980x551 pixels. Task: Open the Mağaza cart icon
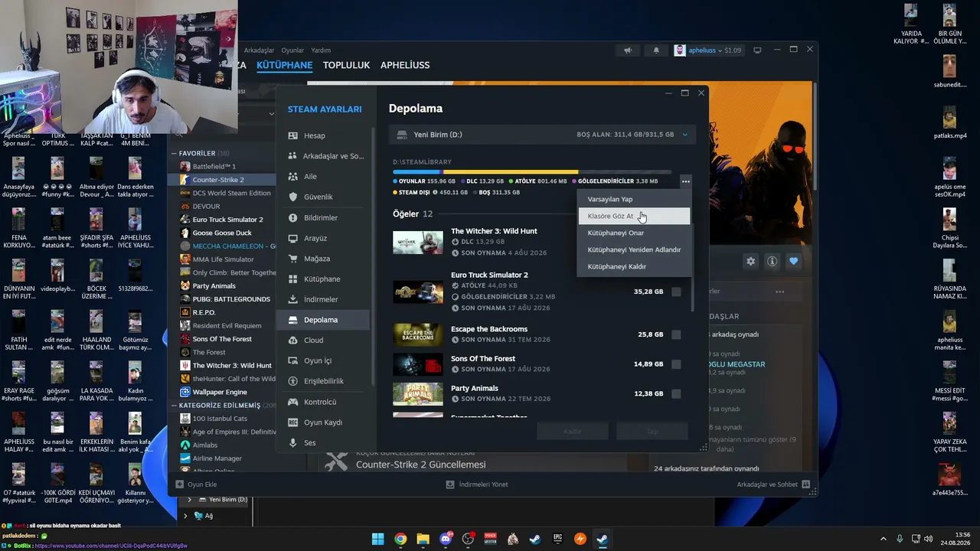(292, 259)
